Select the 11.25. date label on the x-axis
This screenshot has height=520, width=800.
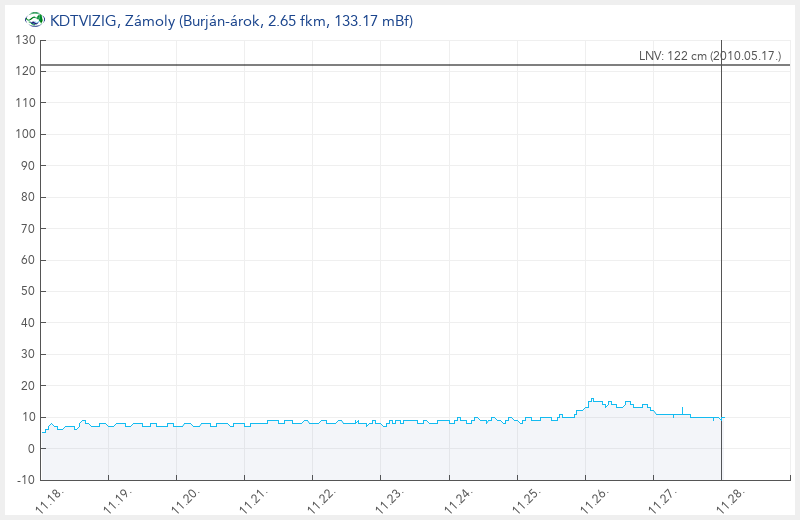pos(526,499)
